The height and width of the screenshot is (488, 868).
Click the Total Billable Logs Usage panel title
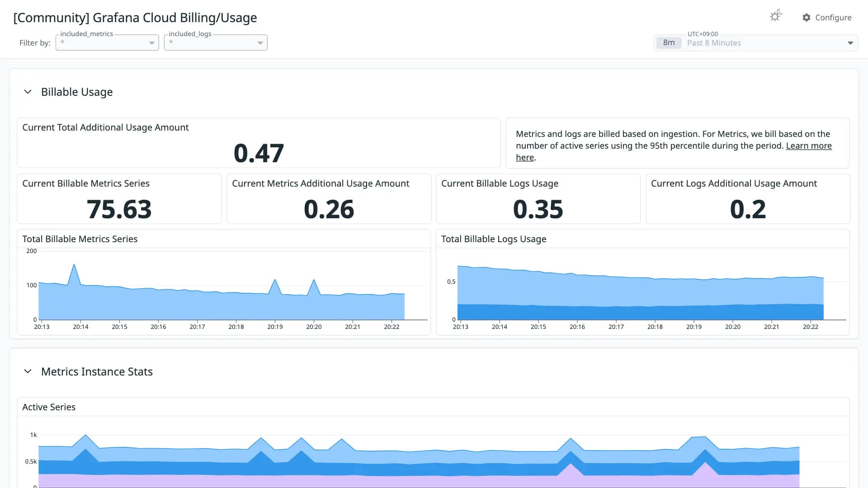pos(494,239)
